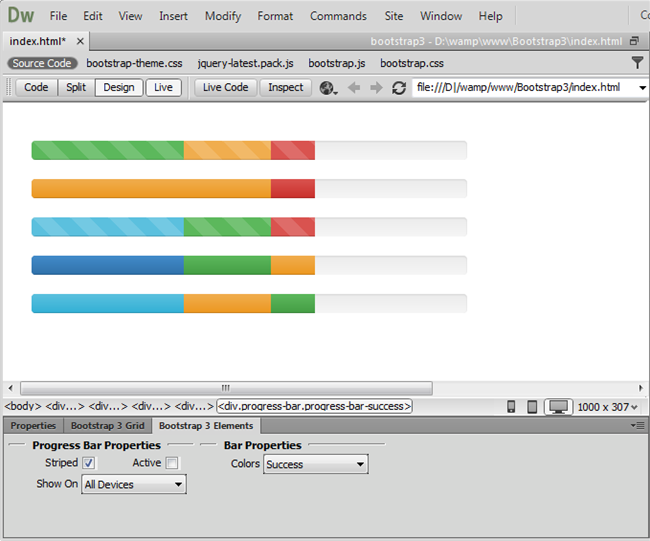
Task: Switch to Bootstrap 3 Grid tab
Action: (x=107, y=426)
